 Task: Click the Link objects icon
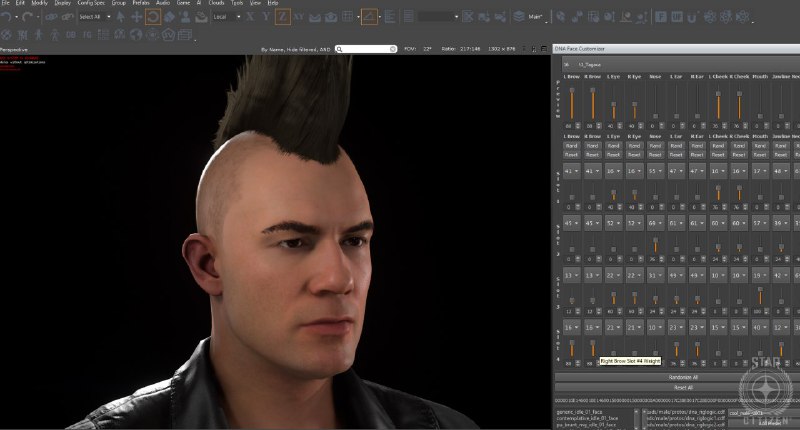point(51,17)
